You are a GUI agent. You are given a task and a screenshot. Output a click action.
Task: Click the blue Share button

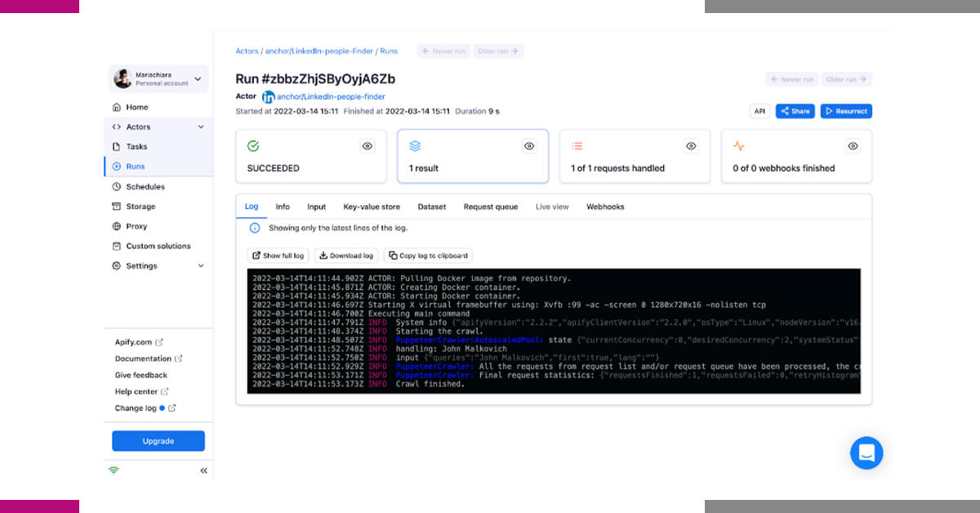click(x=795, y=111)
